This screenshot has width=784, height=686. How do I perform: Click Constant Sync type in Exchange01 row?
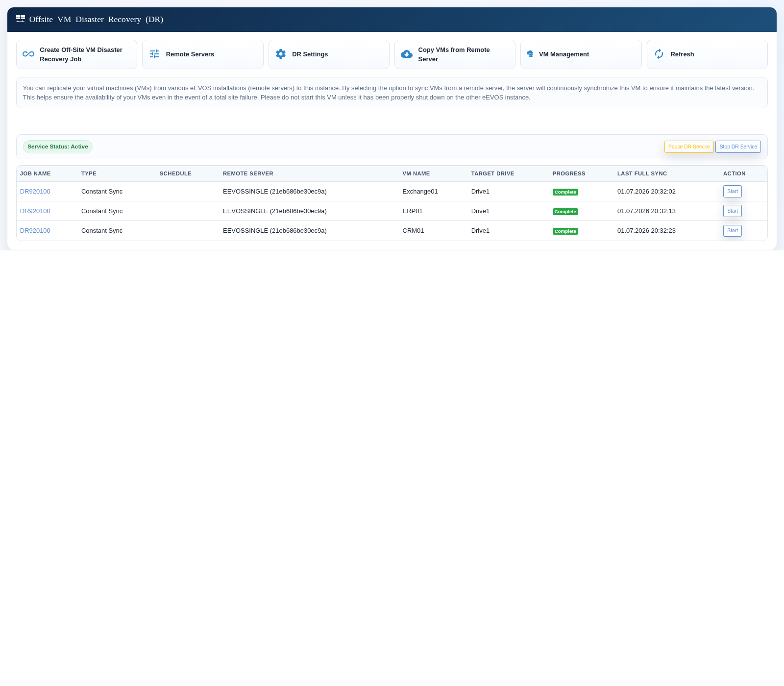tap(102, 192)
